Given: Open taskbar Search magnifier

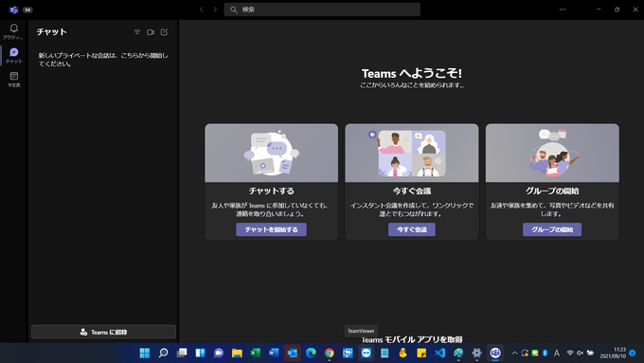Looking at the screenshot, I should tap(163, 353).
